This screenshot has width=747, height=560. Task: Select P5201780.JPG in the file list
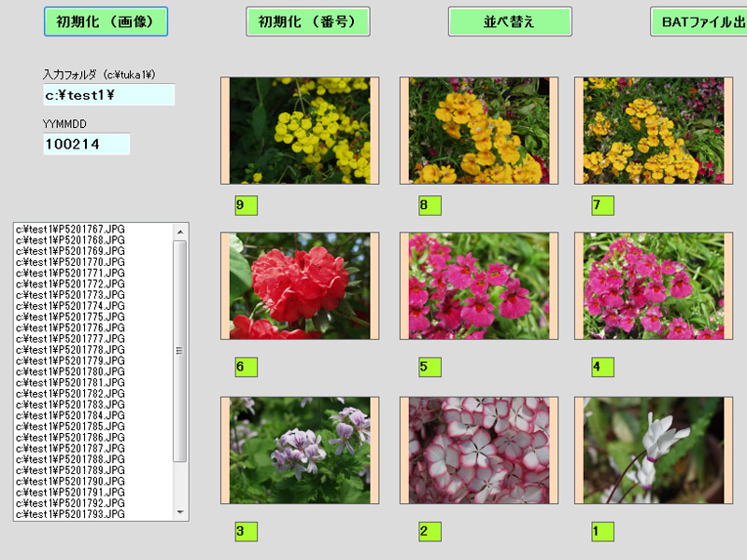pos(71,371)
